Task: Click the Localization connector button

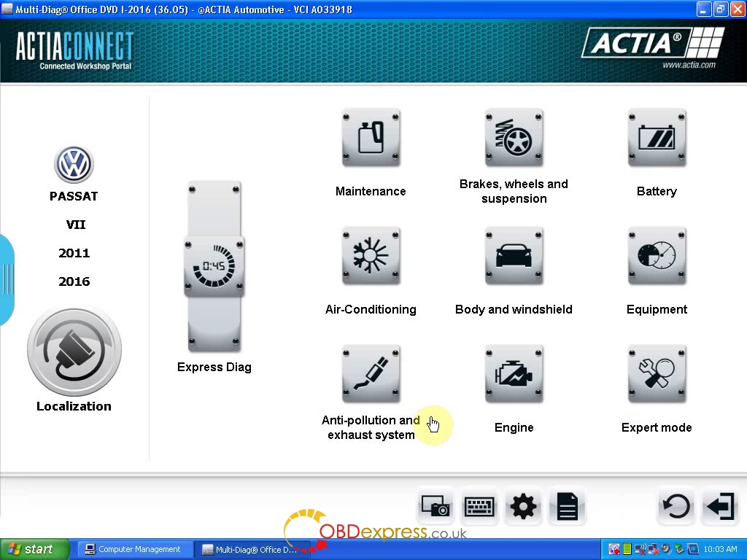Action: (74, 351)
